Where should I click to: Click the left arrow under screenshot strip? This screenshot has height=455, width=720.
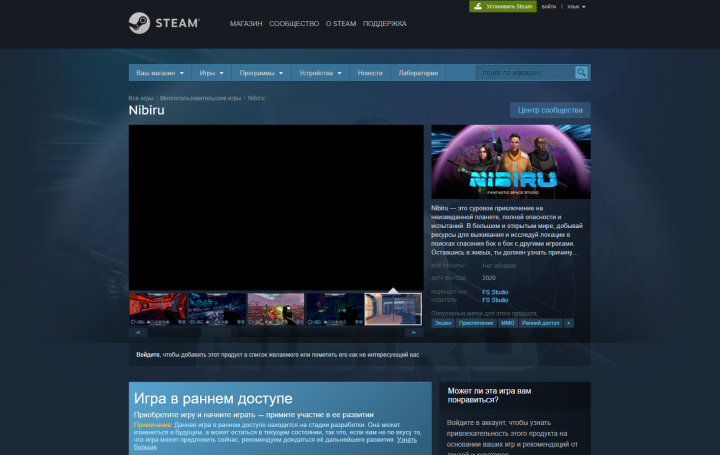coord(138,332)
